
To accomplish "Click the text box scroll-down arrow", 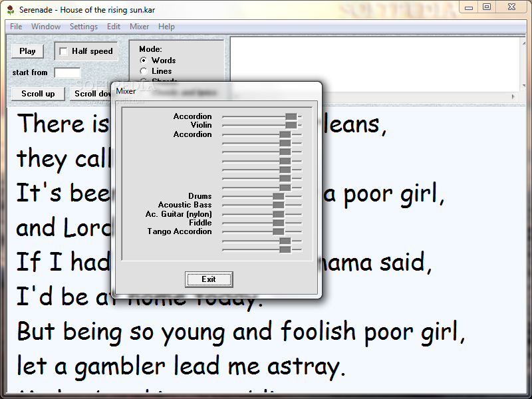I will [x=524, y=86].
